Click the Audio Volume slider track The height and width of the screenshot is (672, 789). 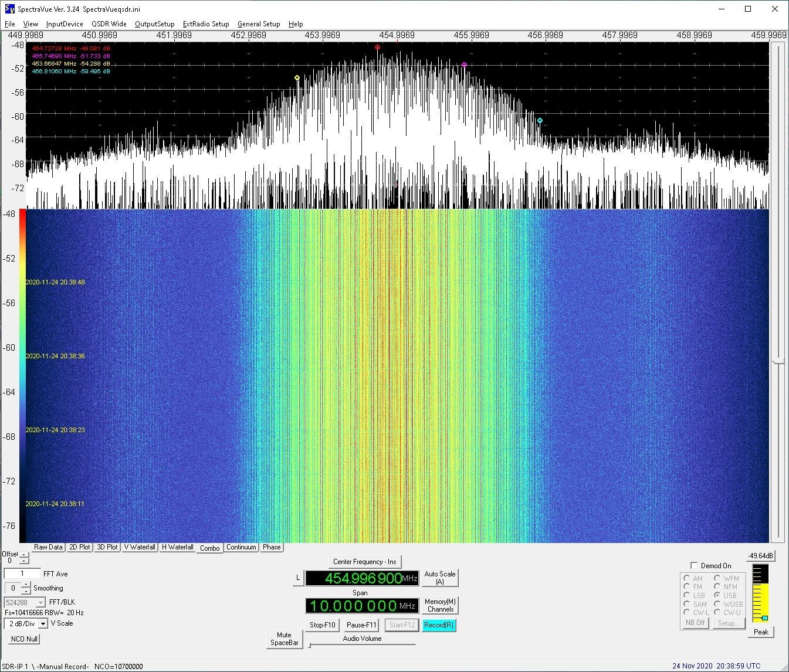click(x=362, y=645)
